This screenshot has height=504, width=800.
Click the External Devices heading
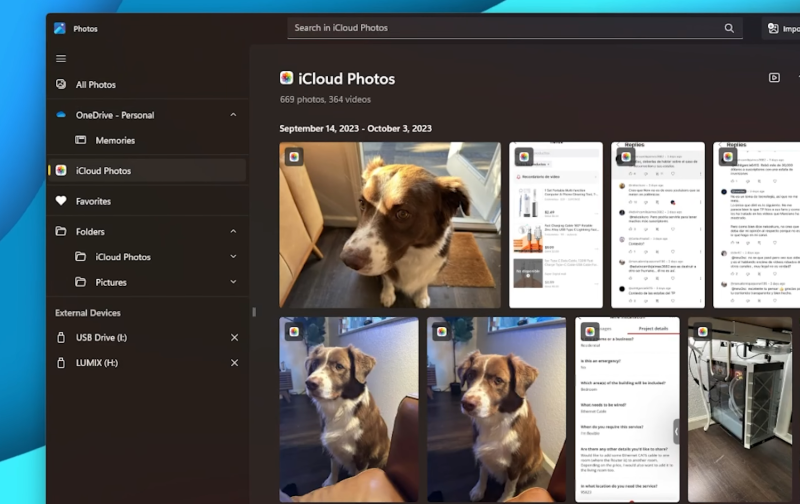click(x=88, y=313)
